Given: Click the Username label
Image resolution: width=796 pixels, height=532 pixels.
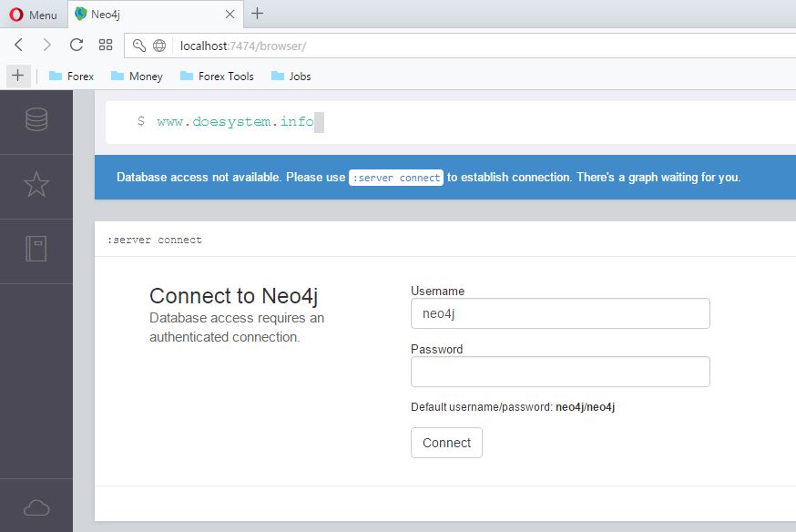Looking at the screenshot, I should [437, 291].
